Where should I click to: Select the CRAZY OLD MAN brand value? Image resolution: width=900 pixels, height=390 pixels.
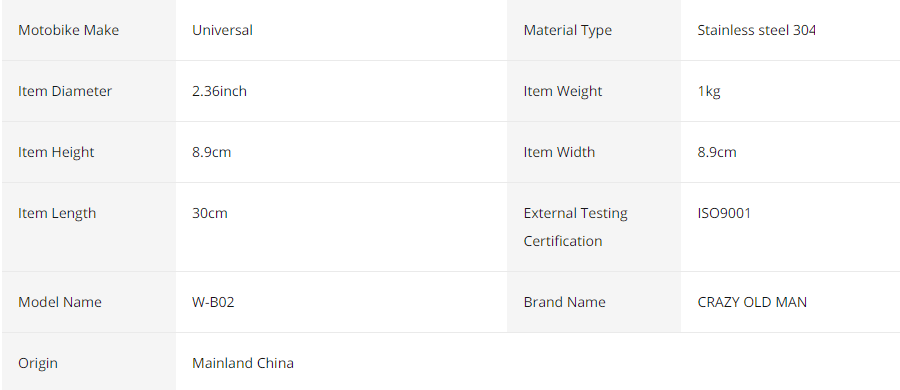(752, 302)
